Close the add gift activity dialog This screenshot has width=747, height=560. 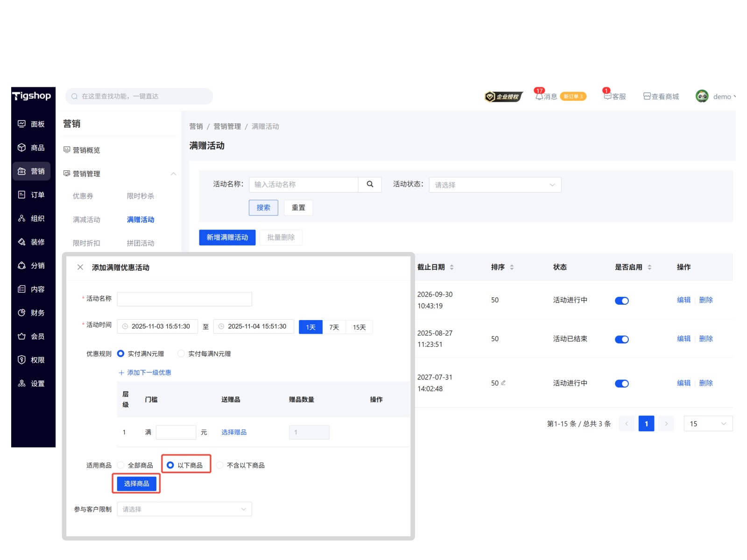(x=80, y=267)
